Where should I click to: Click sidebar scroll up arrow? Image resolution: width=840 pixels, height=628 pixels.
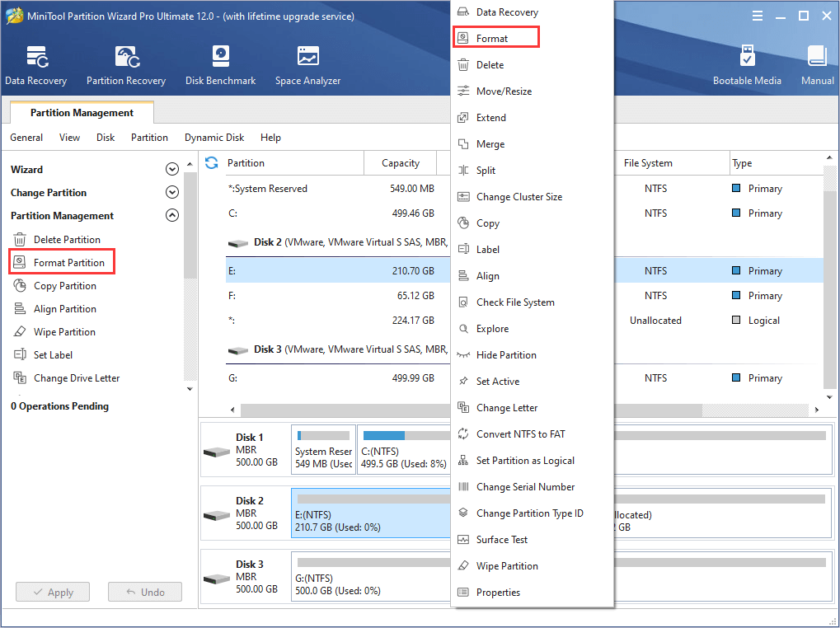coord(190,164)
